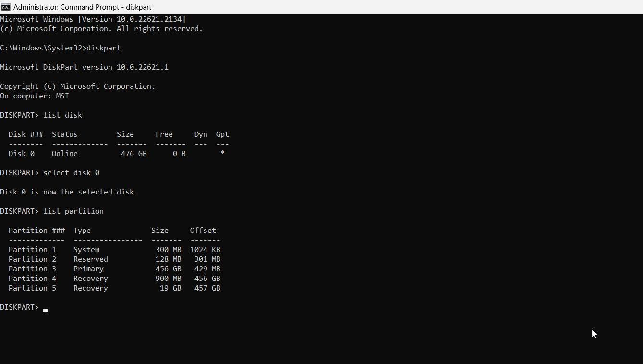This screenshot has width=643, height=364.
Task: Click the 'On computer: MSI' text
Action: tap(34, 96)
